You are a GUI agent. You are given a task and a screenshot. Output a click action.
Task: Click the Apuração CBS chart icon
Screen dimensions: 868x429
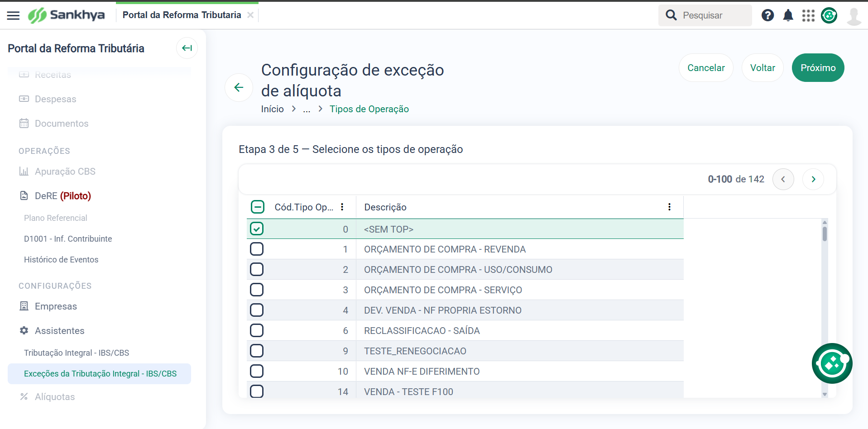pyautogui.click(x=24, y=171)
